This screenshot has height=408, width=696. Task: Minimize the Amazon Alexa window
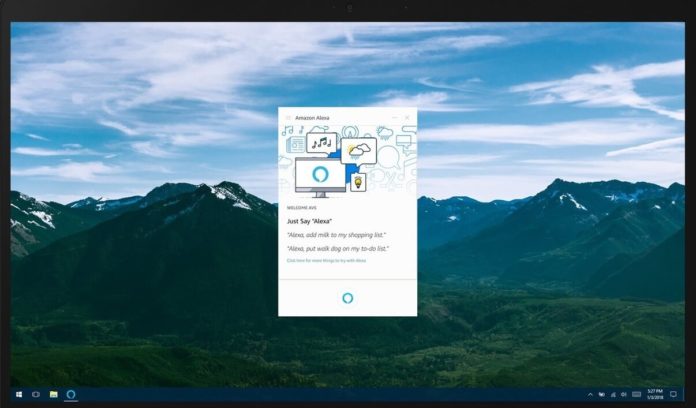point(395,118)
